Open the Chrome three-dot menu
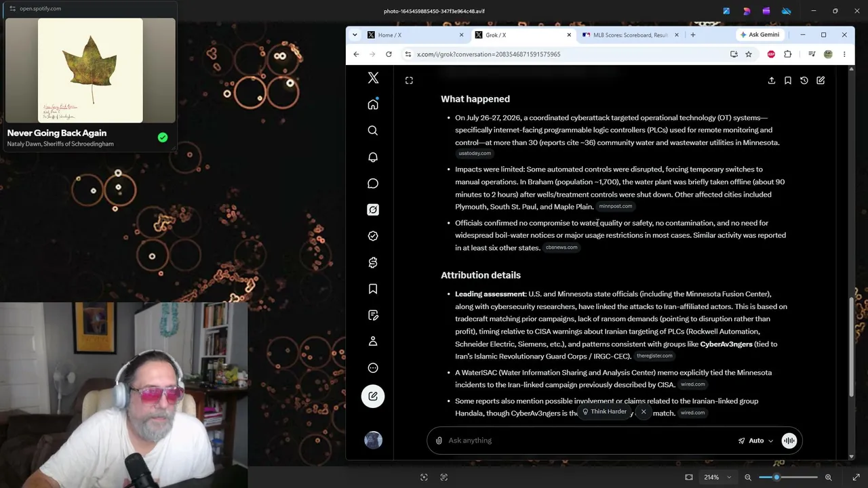Screen dimensions: 868x488 pyautogui.click(x=844, y=54)
